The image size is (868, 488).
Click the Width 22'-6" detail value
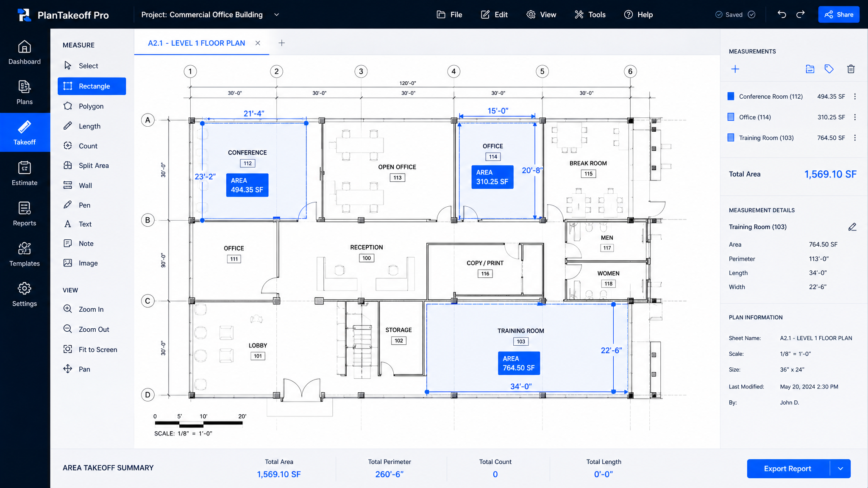point(818,287)
